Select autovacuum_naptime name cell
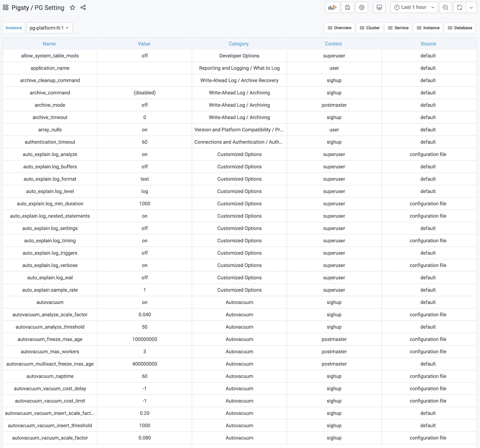480x448 pixels. [x=50, y=376]
